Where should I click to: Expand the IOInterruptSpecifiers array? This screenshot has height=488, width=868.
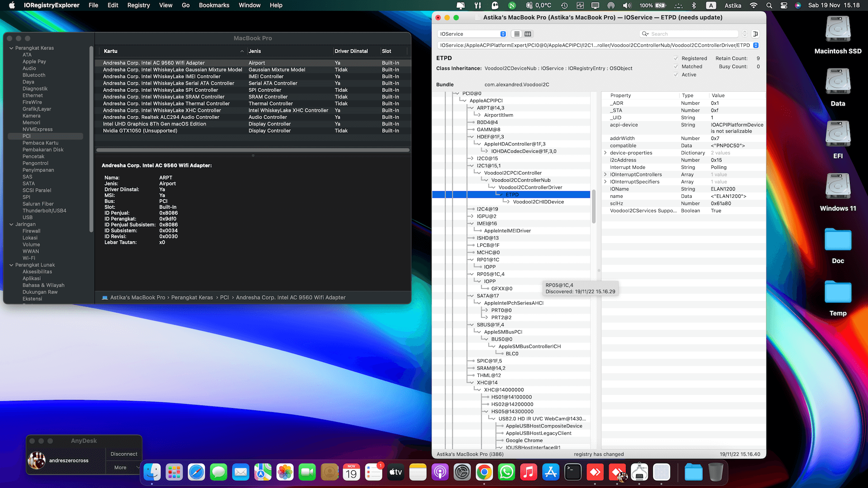point(605,182)
